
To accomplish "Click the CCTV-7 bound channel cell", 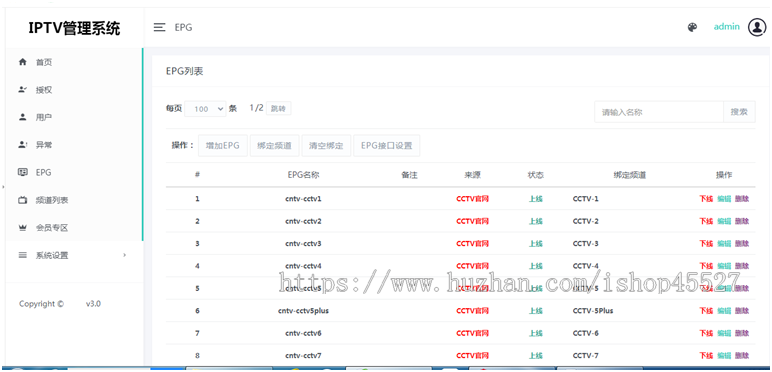I will [x=586, y=355].
